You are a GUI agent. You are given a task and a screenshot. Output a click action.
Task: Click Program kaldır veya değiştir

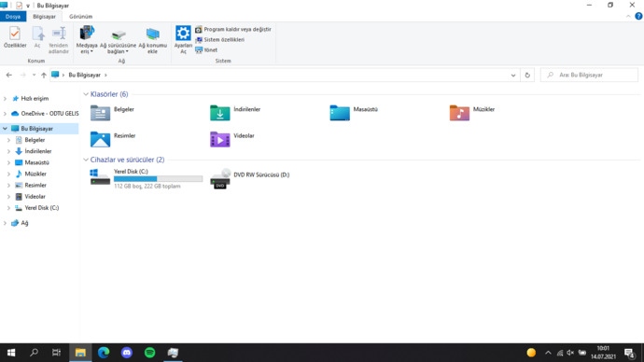tap(233, 30)
